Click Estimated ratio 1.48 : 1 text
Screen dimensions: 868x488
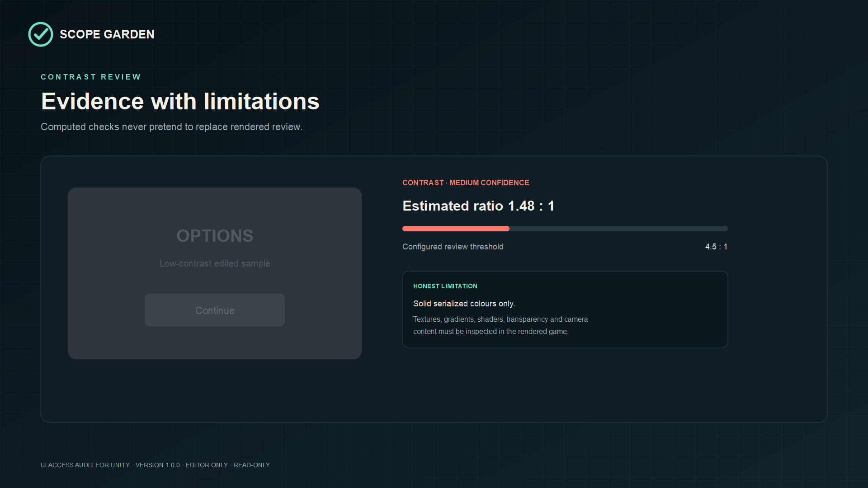tap(478, 206)
